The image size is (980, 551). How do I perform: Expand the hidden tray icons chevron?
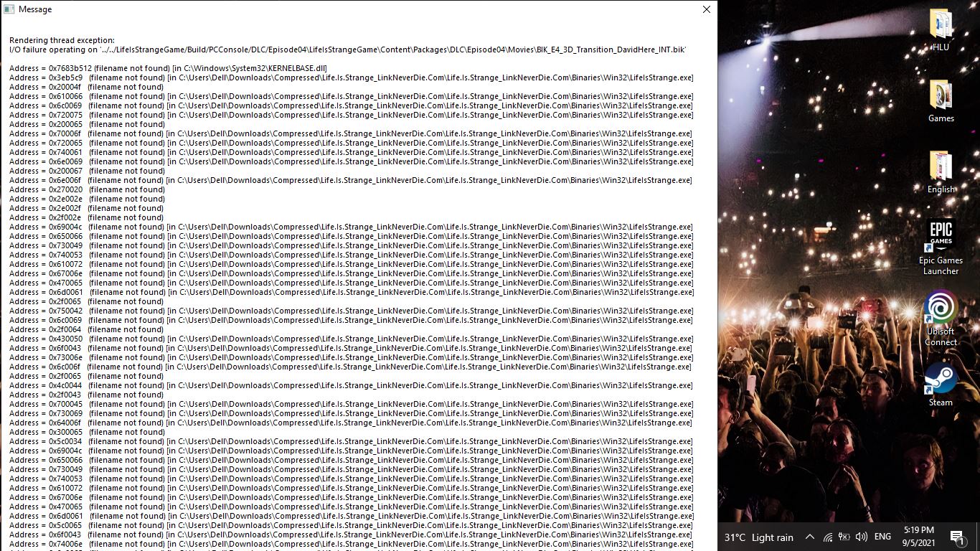click(x=809, y=537)
